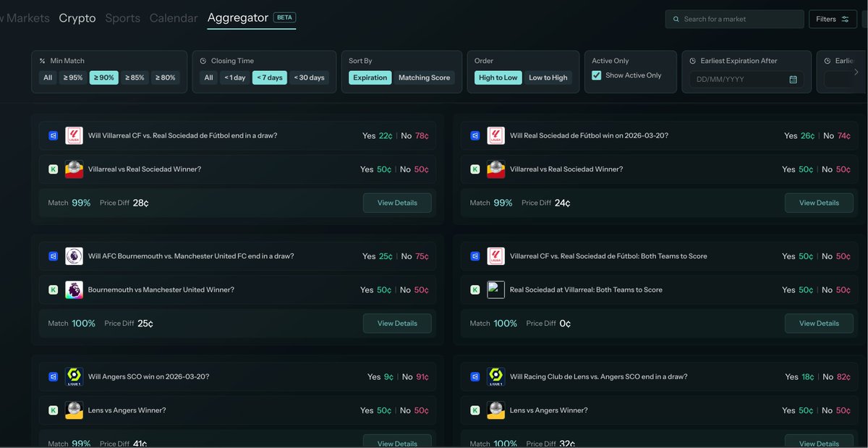Click Premier League logo on Bournemouth draw market
The width and height of the screenshot is (868, 448).
click(75, 256)
